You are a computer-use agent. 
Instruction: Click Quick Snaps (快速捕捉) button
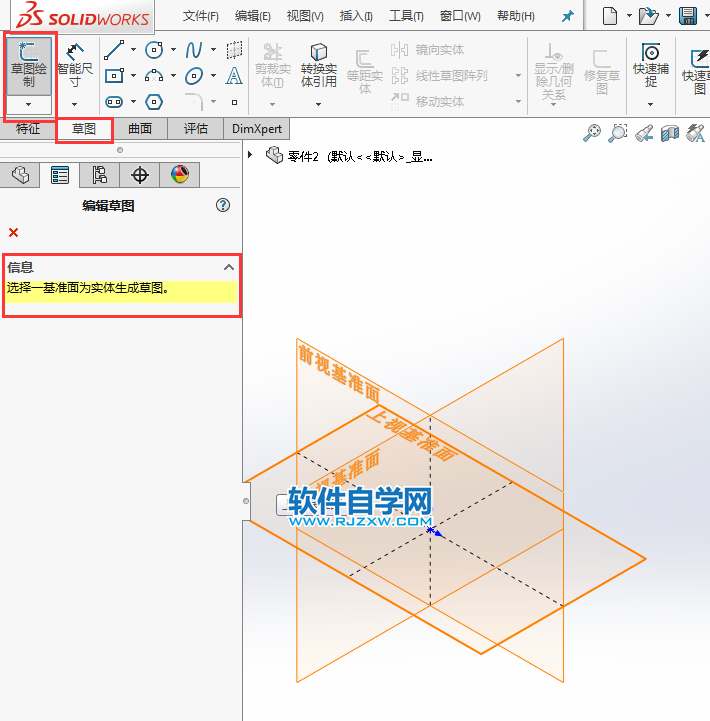(651, 65)
